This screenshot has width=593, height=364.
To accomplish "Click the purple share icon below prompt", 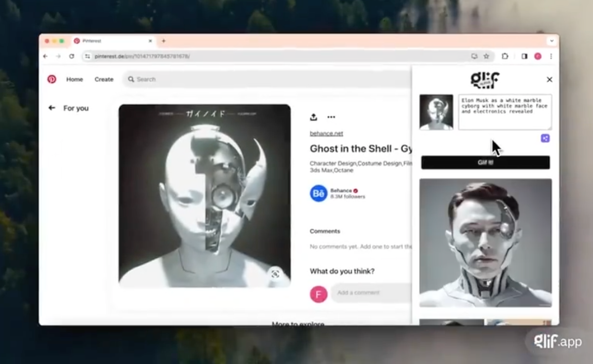I will tap(545, 138).
